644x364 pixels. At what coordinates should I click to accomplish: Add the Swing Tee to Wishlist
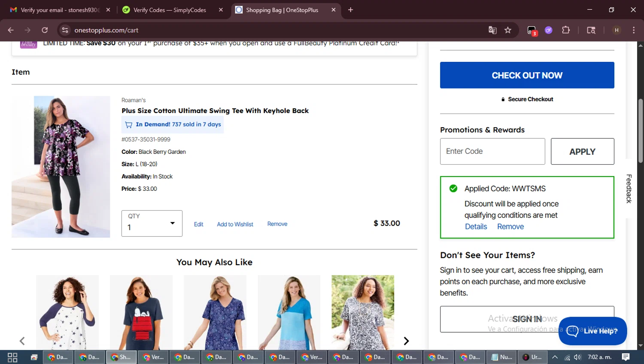(x=235, y=224)
